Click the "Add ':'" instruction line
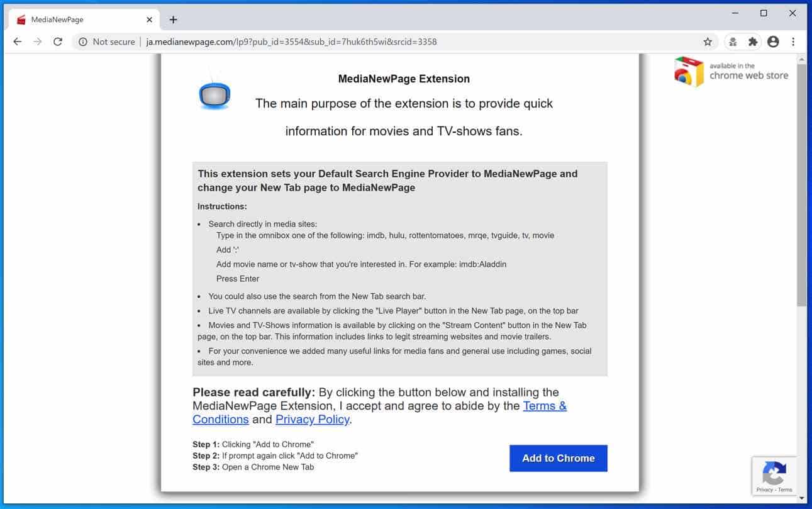The height and width of the screenshot is (509, 812). pos(228,250)
